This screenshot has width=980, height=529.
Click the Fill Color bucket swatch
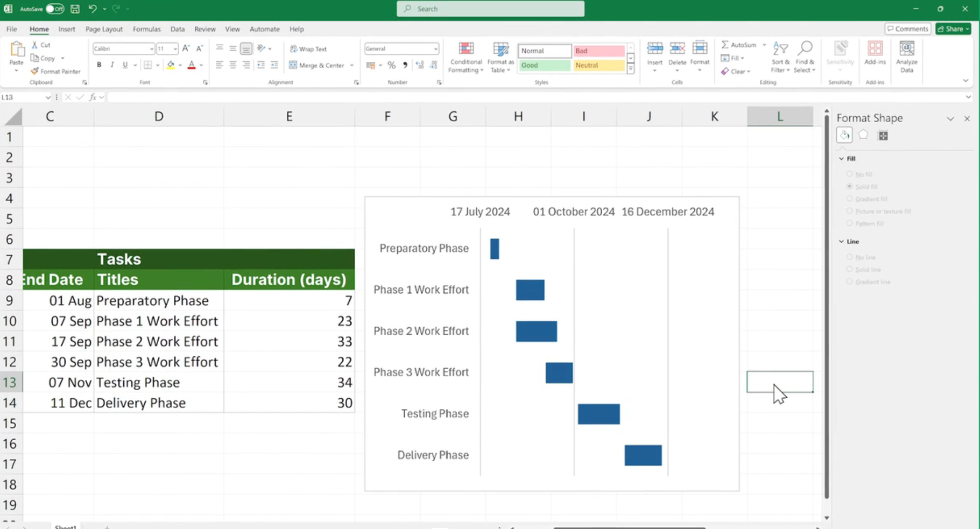(171, 65)
